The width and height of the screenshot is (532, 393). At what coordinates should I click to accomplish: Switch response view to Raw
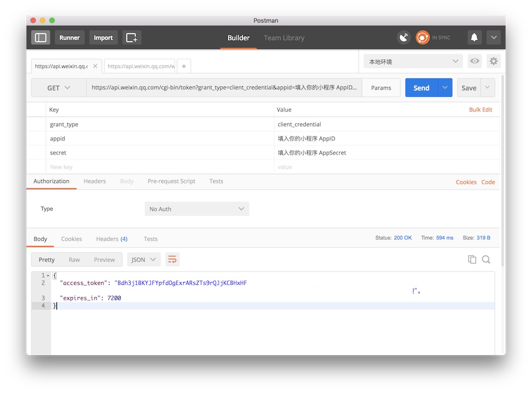tap(74, 260)
